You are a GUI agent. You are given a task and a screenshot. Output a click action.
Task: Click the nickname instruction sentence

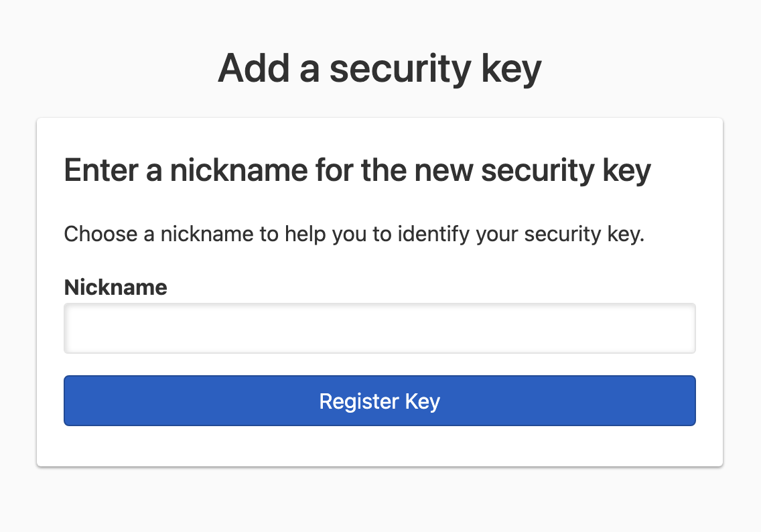point(354,234)
